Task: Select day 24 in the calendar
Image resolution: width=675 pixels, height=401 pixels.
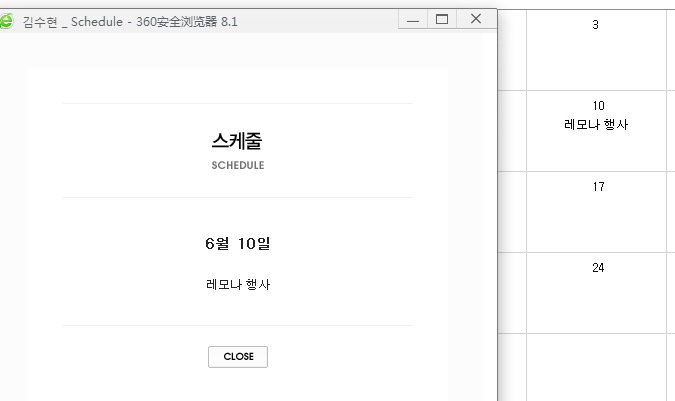Action: (x=598, y=268)
